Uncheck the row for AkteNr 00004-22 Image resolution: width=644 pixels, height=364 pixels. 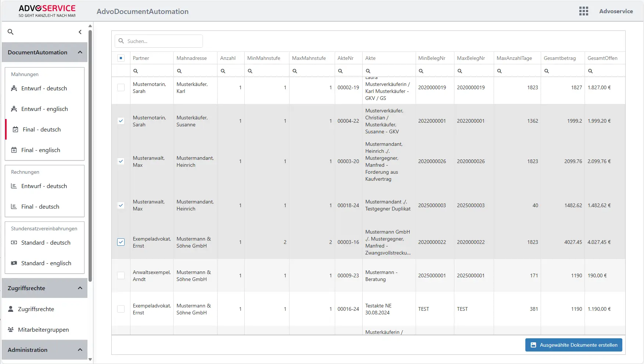pyautogui.click(x=121, y=121)
